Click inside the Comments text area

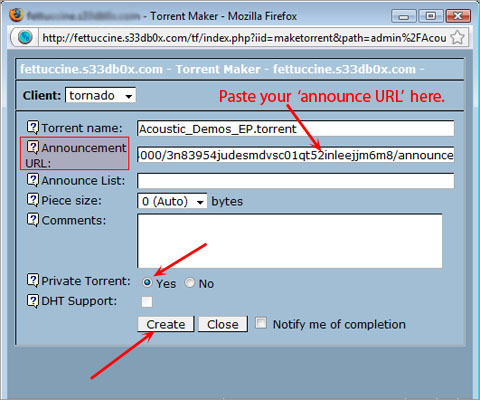pos(290,241)
